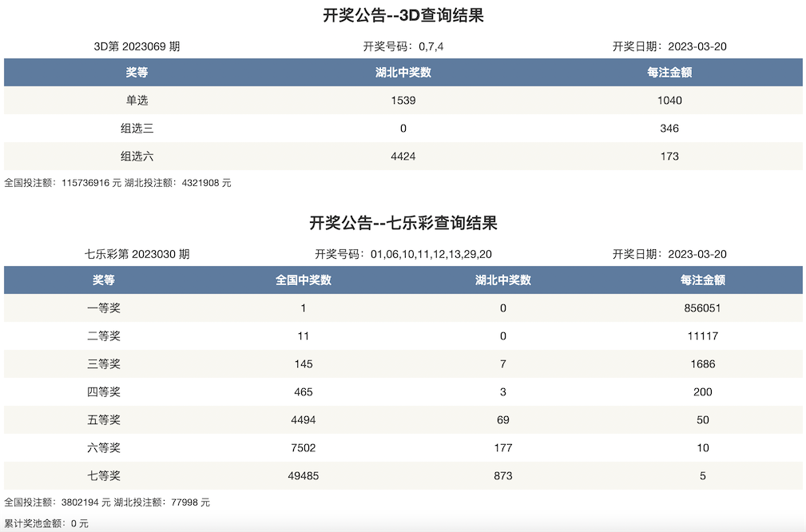Click the 七乐彩查询结果 heading title
This screenshot has width=806, height=532.
coord(403,223)
